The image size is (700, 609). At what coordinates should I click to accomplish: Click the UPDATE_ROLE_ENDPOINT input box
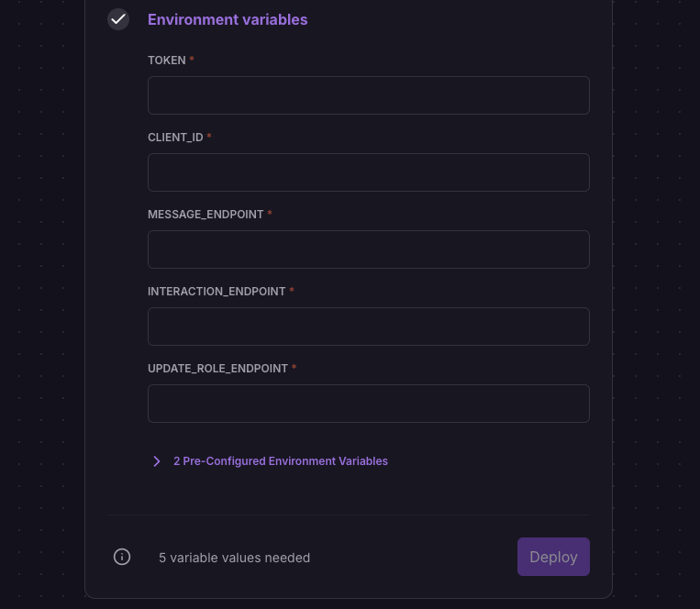(x=368, y=404)
